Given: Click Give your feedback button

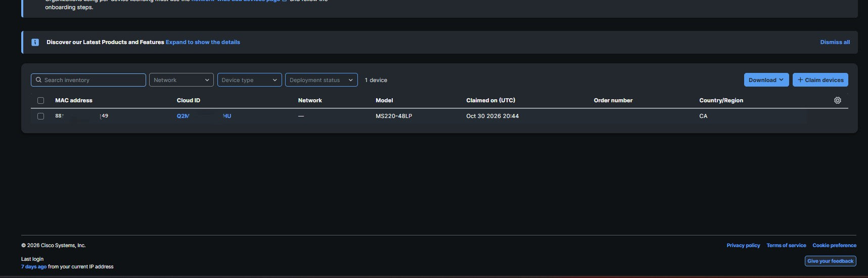Looking at the screenshot, I should coord(831,261).
